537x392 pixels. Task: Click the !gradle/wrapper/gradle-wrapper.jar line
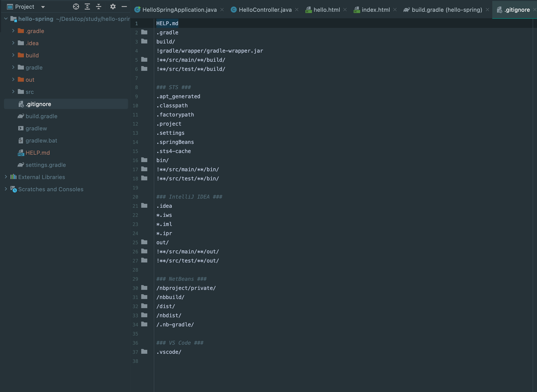pos(210,51)
